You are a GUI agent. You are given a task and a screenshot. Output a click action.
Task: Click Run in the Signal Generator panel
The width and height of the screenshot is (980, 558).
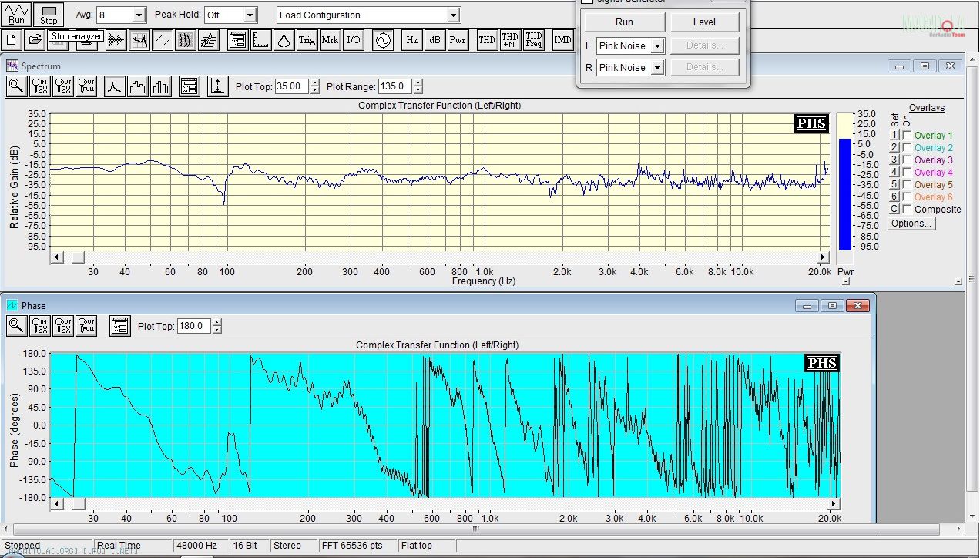coord(624,22)
